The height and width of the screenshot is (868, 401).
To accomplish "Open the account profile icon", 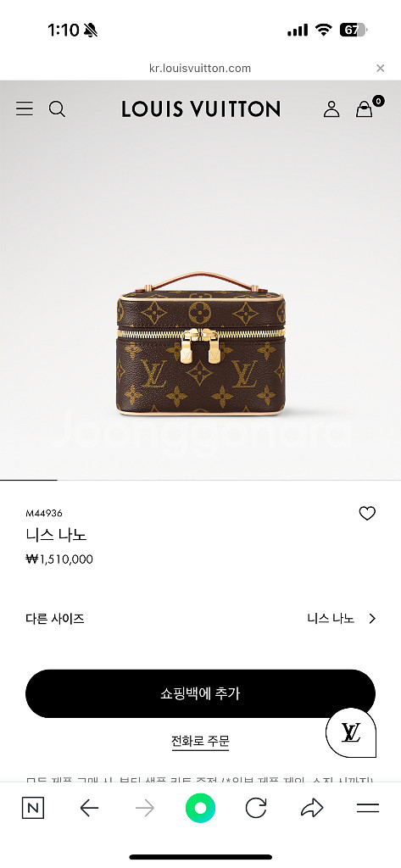I will [331, 108].
